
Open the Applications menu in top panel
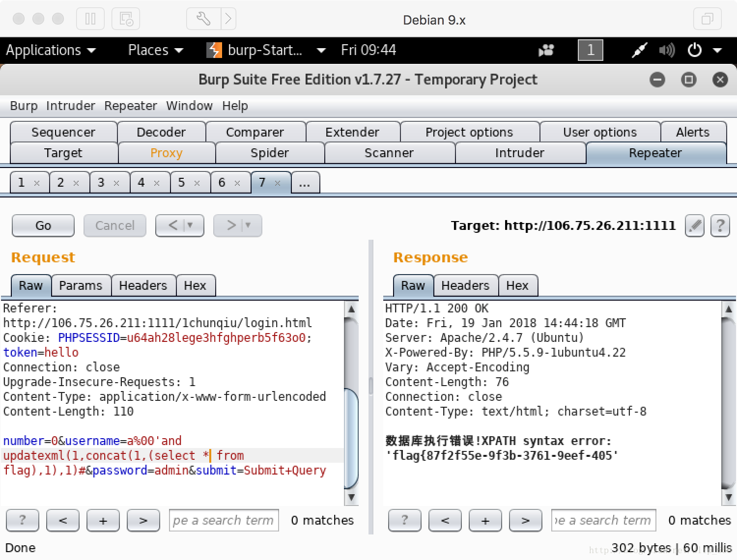[51, 50]
